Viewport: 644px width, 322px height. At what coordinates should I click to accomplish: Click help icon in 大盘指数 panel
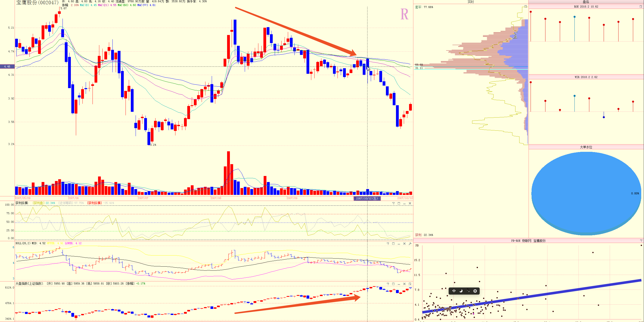pyautogui.click(x=388, y=284)
